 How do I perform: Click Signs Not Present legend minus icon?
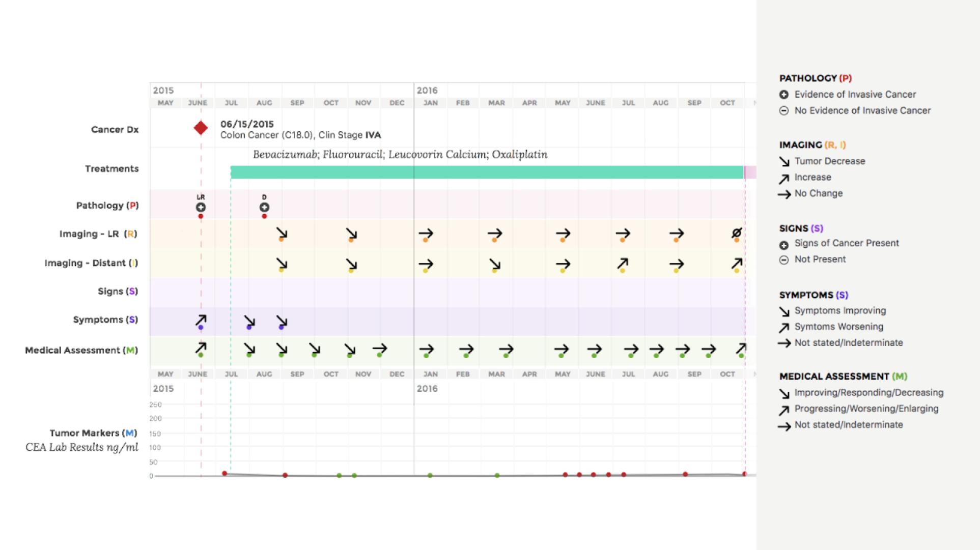[x=784, y=260]
